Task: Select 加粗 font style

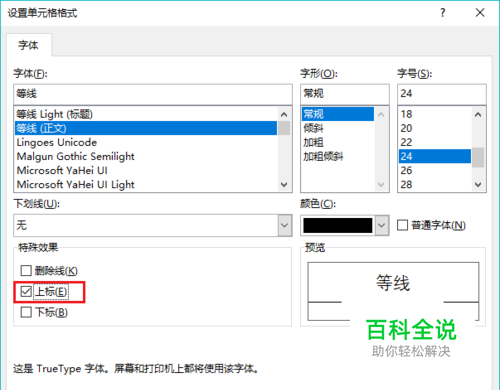Action: pos(338,142)
